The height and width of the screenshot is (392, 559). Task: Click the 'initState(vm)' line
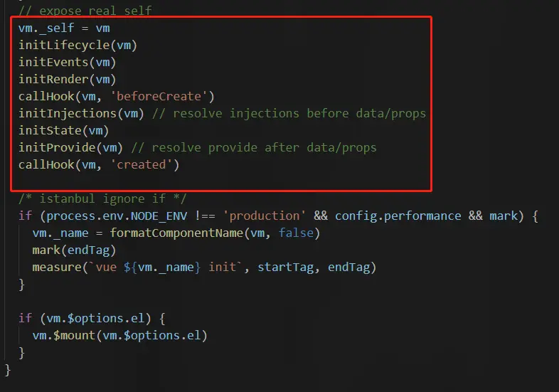pyautogui.click(x=64, y=130)
